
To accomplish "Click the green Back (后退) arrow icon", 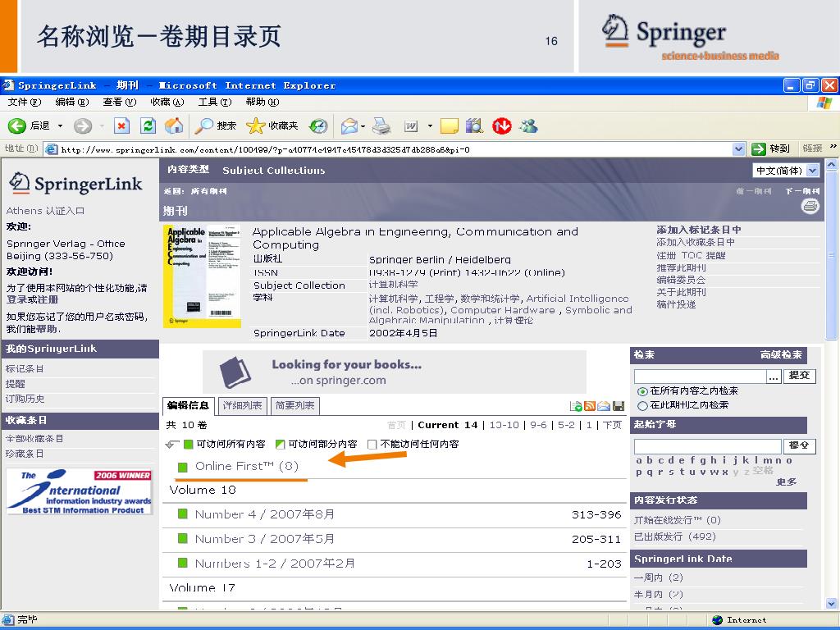I will point(16,126).
